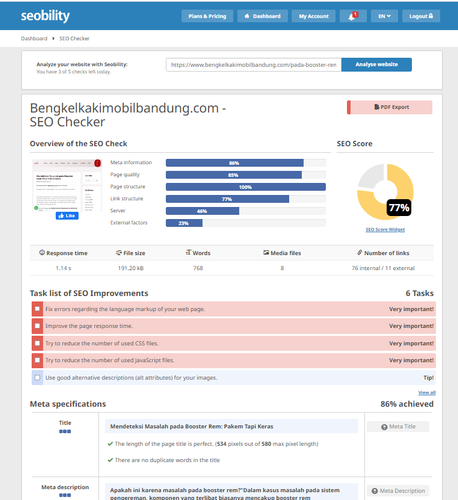Go to Dashboard in top navigation
The width and height of the screenshot is (458, 500).
[x=262, y=16]
